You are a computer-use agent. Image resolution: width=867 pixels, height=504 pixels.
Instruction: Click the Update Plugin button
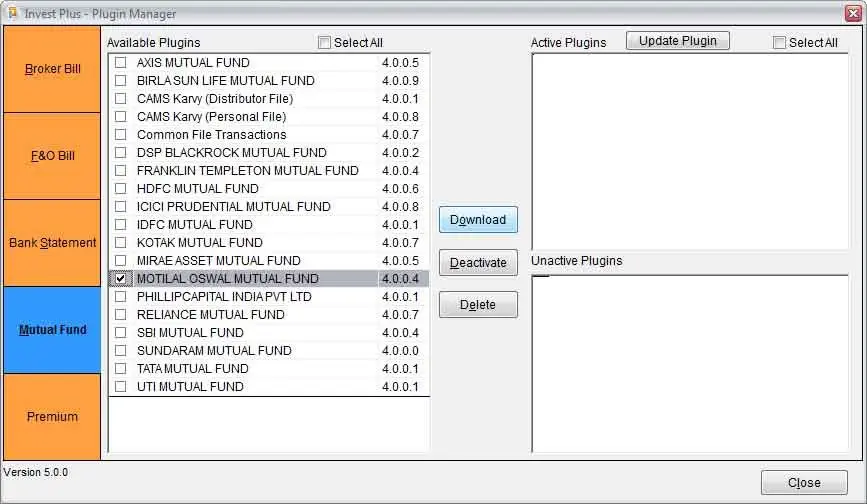(678, 41)
